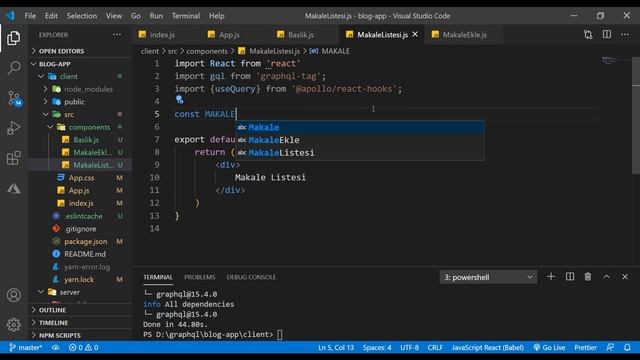Kill the terminal with trash icon
640x360 pixels.
(x=588, y=277)
